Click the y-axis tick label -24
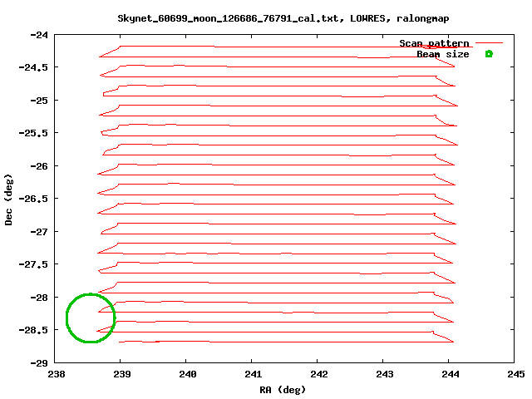Screen dimensions: 532x399 [x=39, y=35]
